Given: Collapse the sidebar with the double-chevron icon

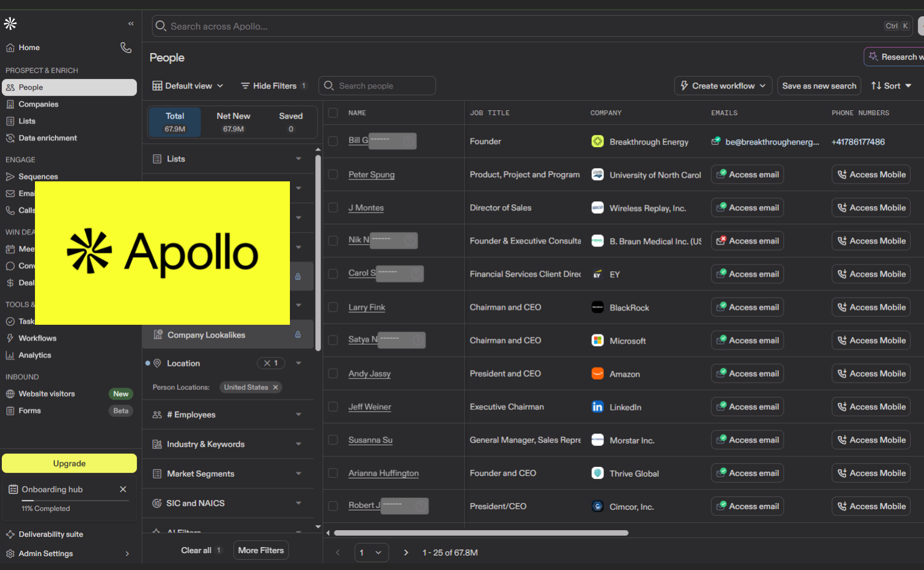Looking at the screenshot, I should (131, 23).
